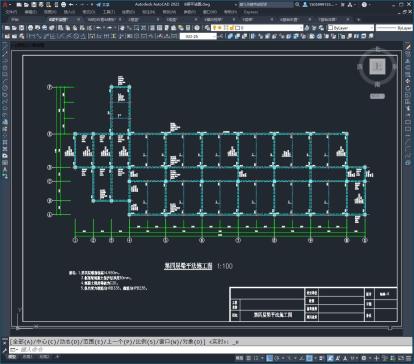
Task: Click the 共享 share button
Action: 103,5
